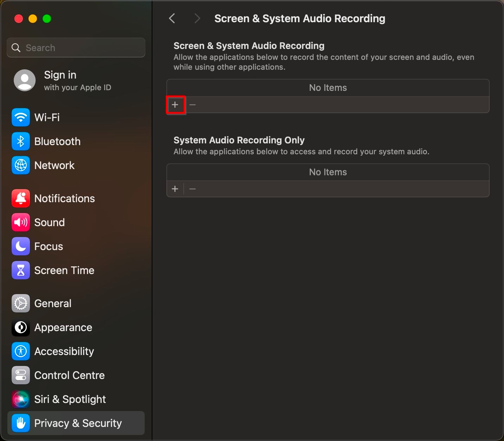
Task: Select the Bluetooth icon in sidebar
Action: [21, 141]
